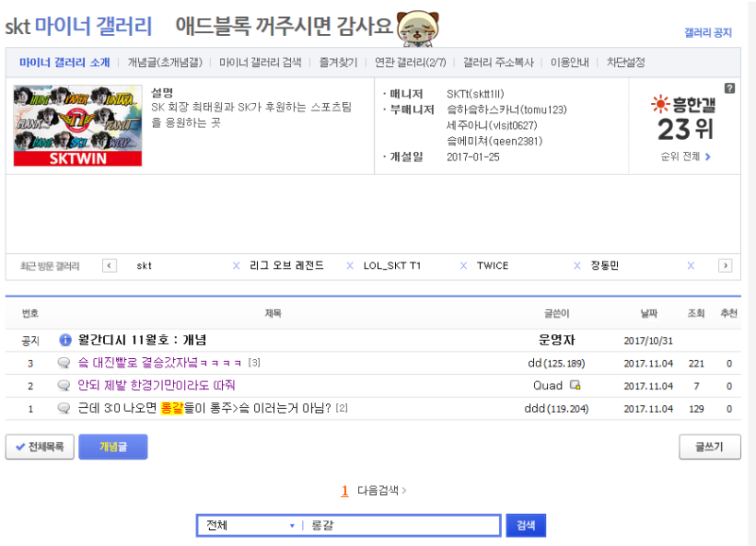Open the [3] comment count on post 3

[254, 363]
